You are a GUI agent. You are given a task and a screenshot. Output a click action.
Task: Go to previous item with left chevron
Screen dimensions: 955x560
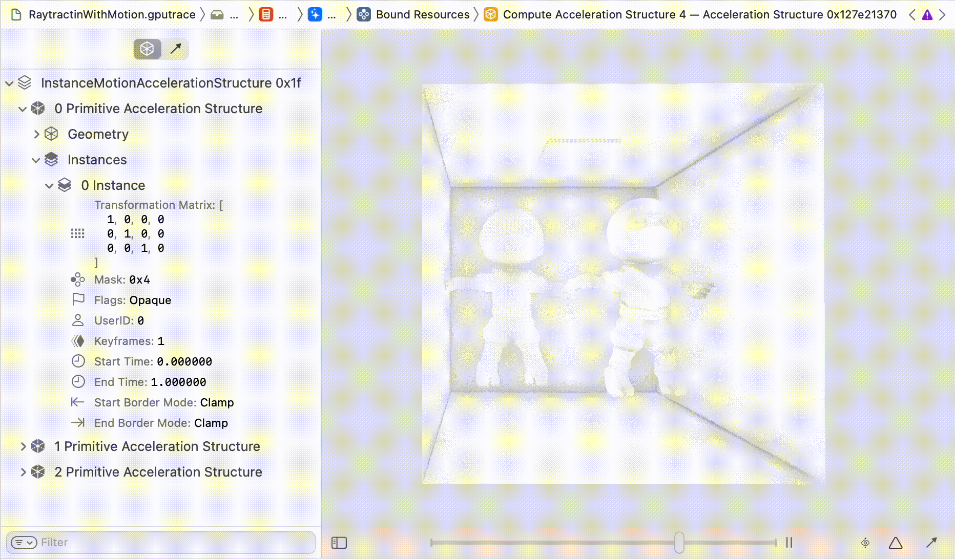(x=912, y=15)
